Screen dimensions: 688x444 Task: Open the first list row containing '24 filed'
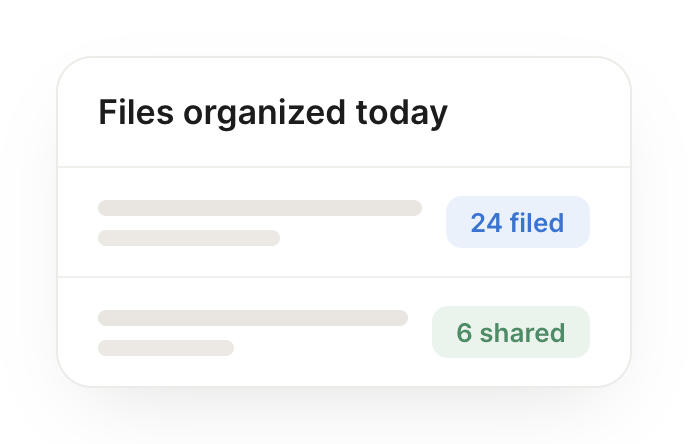click(344, 222)
